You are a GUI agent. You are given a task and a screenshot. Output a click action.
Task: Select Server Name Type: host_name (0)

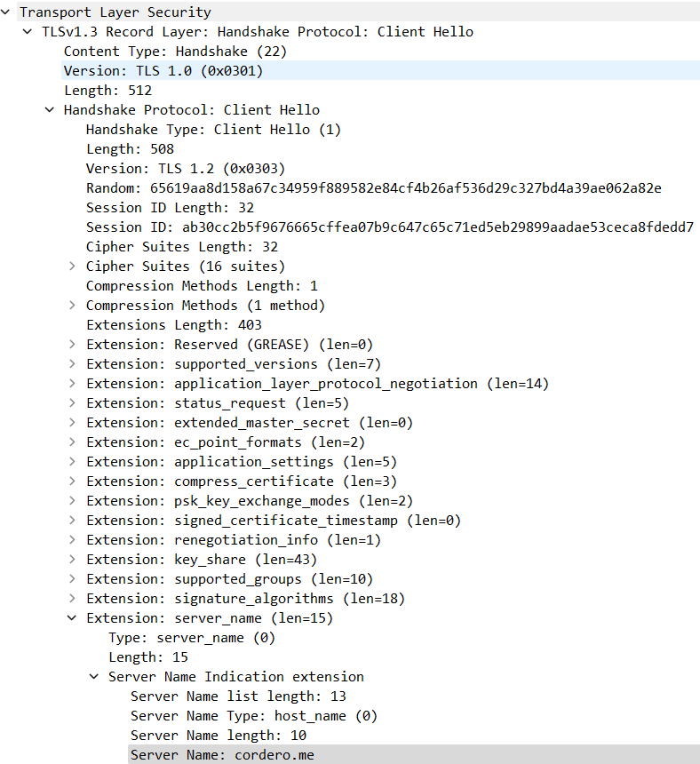point(254,716)
